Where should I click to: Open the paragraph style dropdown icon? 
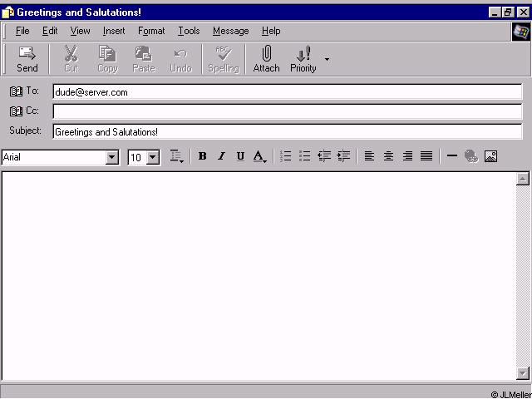(x=176, y=156)
